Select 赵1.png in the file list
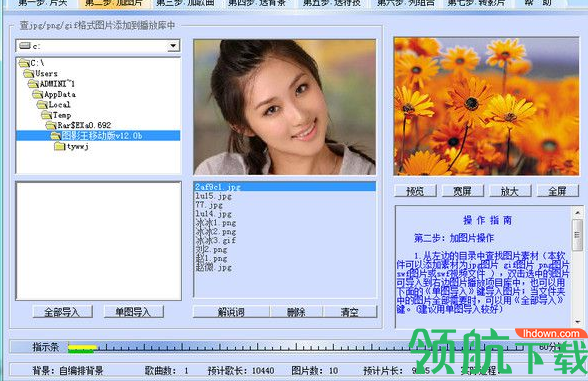Image resolution: width=588 pixels, height=381 pixels. [211, 258]
